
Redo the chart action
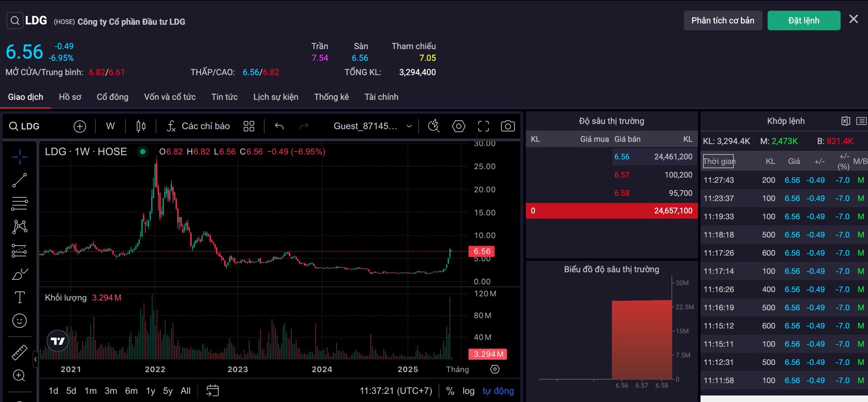click(x=304, y=126)
